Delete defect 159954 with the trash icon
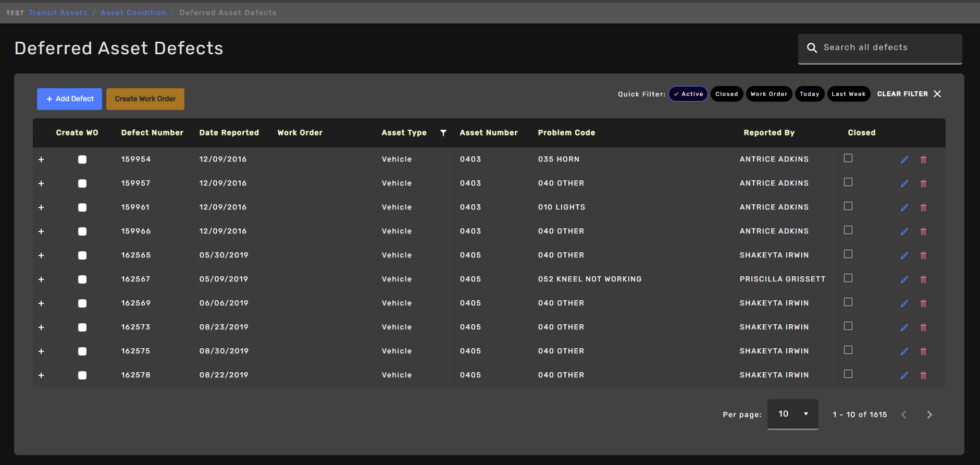 (923, 160)
